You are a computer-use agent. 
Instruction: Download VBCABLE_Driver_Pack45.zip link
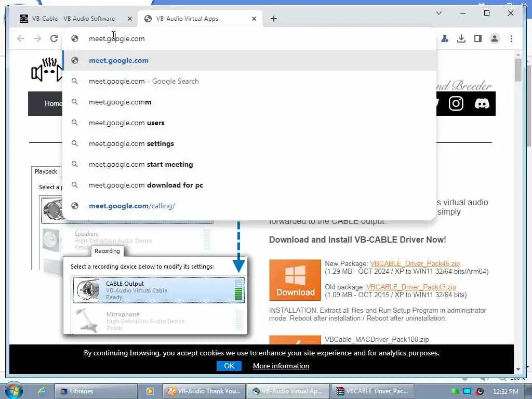(x=415, y=263)
